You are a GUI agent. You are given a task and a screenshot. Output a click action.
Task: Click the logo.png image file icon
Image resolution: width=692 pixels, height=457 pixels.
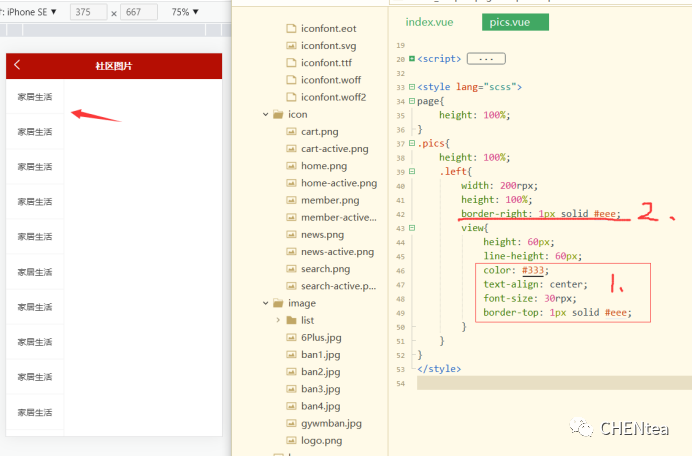click(292, 440)
